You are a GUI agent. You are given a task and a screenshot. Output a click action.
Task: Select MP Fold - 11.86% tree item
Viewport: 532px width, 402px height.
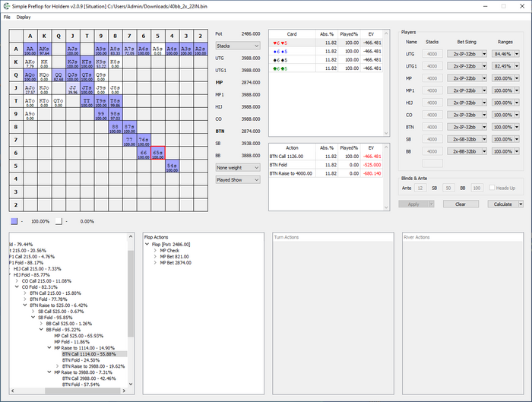click(71, 342)
